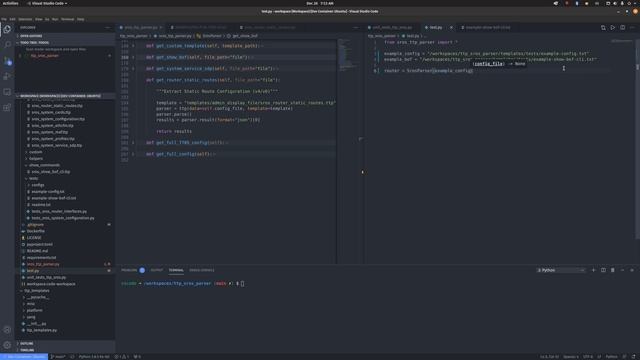
Task: Fold the get_show_bof function at line 168
Action: (133, 57)
